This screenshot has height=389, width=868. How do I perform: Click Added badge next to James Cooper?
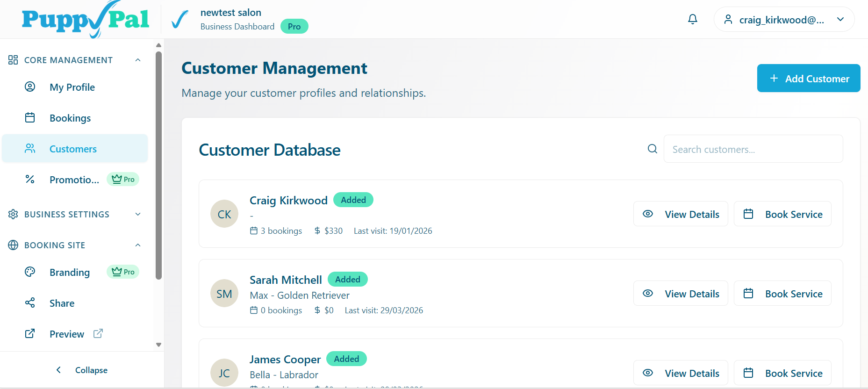tap(346, 359)
